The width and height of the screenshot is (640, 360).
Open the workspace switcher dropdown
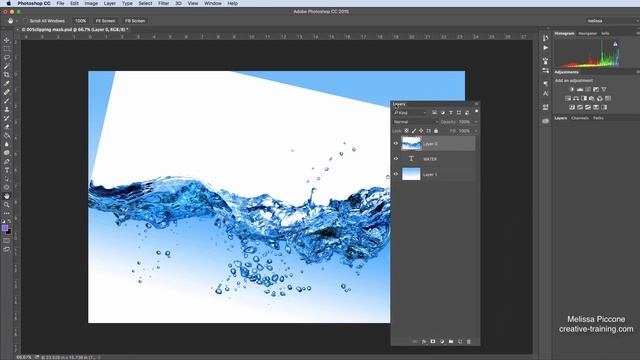[x=612, y=21]
